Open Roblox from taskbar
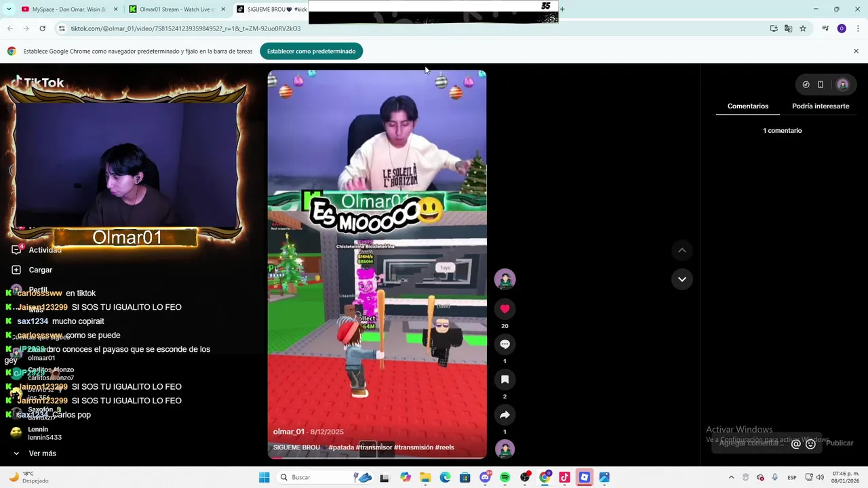This screenshot has height=488, width=868. coord(584,477)
